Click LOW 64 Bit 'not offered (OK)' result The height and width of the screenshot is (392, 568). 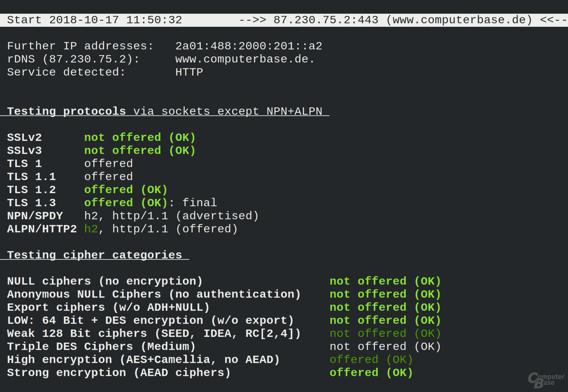tap(385, 320)
